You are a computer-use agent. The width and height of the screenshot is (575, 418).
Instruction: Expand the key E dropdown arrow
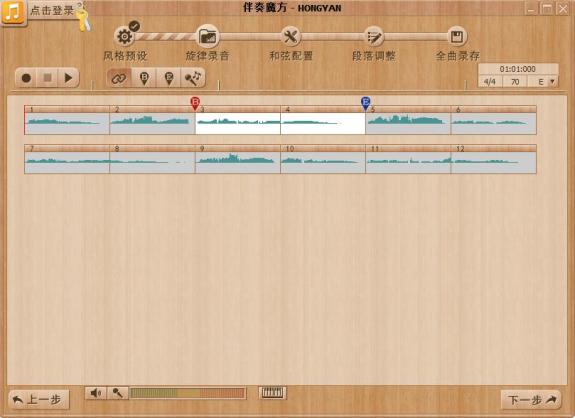point(552,81)
